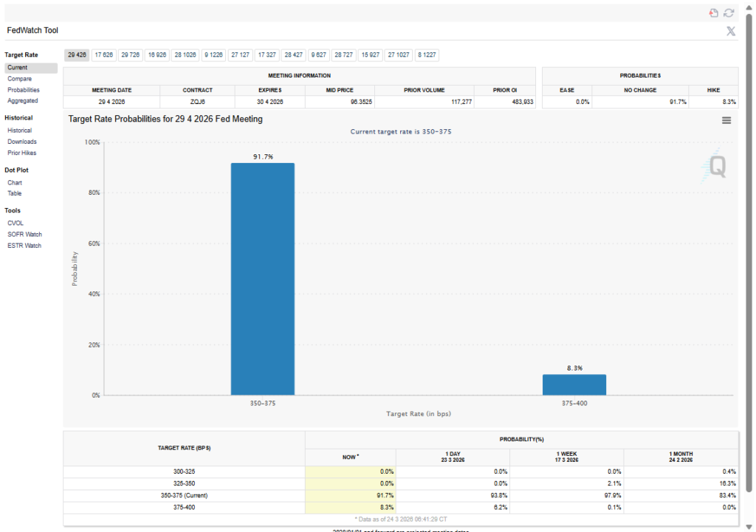Open the Compare view under Target Rate
This screenshot has width=756, height=532.
[x=19, y=78]
